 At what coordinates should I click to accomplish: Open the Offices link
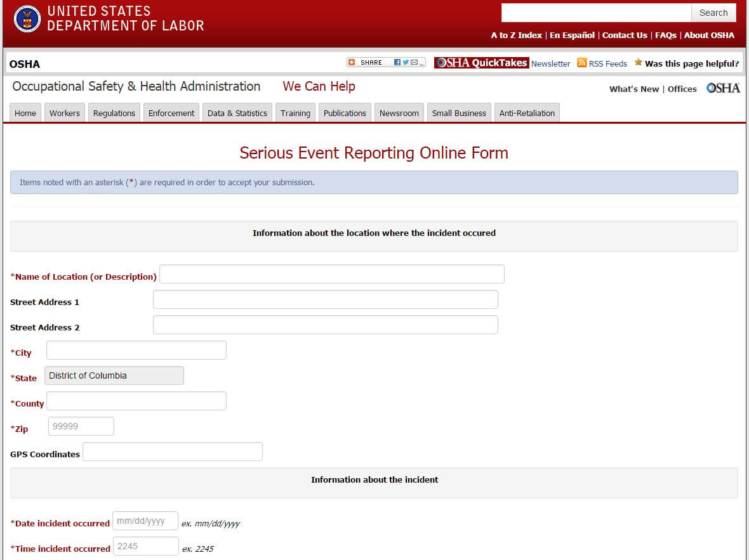coord(682,89)
